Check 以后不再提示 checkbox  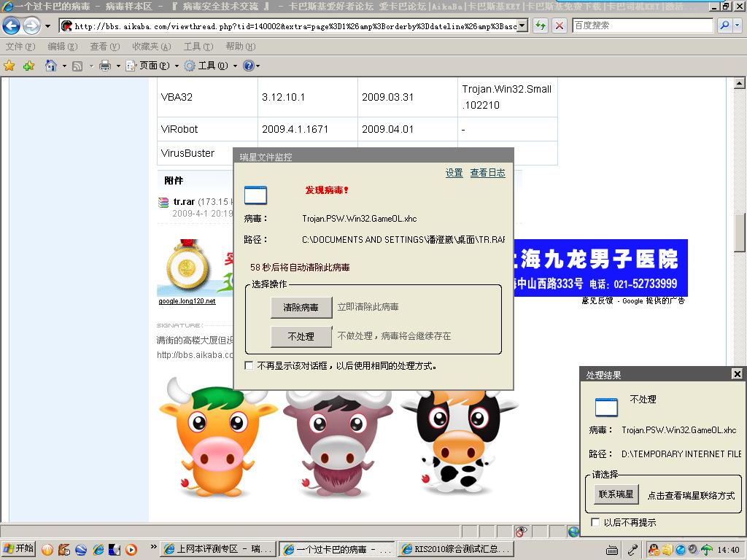point(595,522)
